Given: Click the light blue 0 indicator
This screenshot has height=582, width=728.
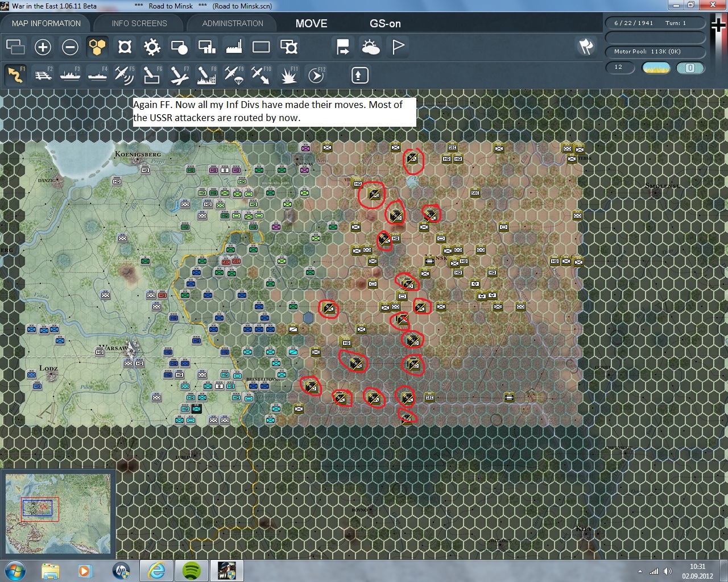Looking at the screenshot, I should tap(690, 68).
